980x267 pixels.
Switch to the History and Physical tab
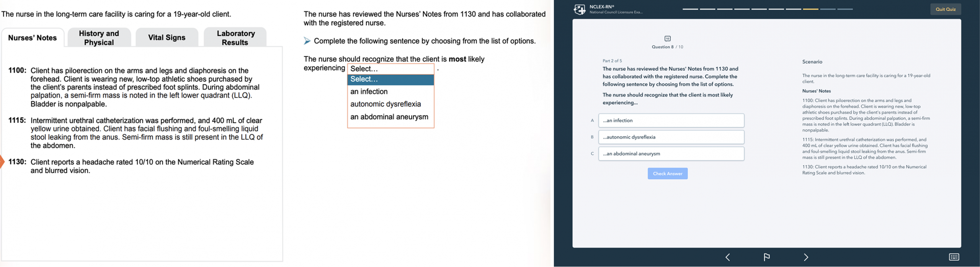click(99, 38)
